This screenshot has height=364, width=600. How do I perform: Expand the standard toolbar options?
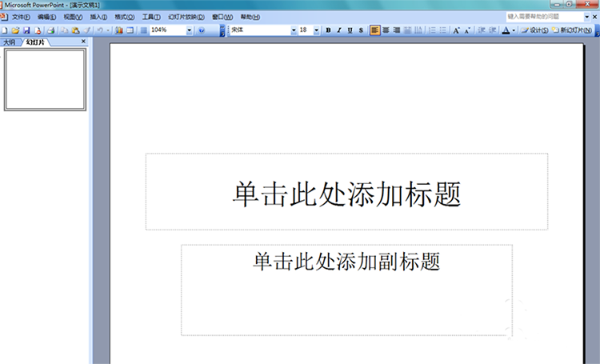(x=222, y=30)
